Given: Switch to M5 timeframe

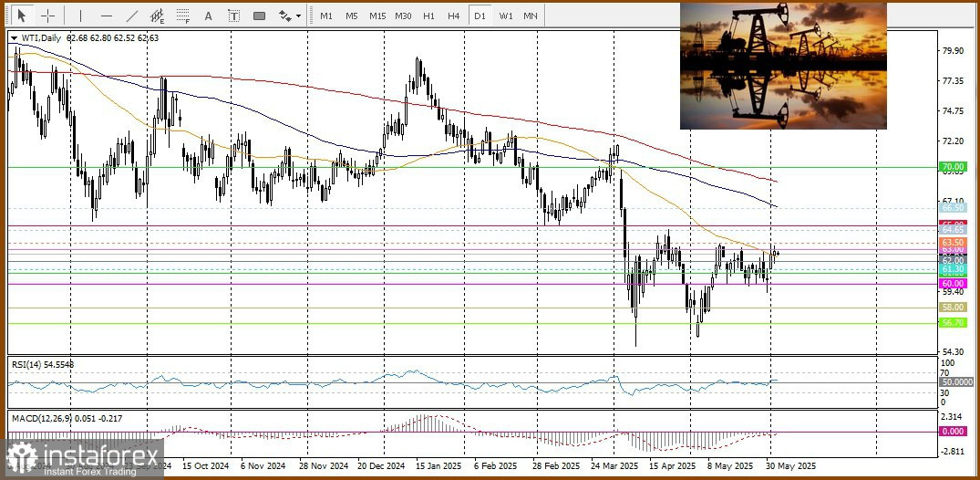Looking at the screenshot, I should [x=352, y=16].
